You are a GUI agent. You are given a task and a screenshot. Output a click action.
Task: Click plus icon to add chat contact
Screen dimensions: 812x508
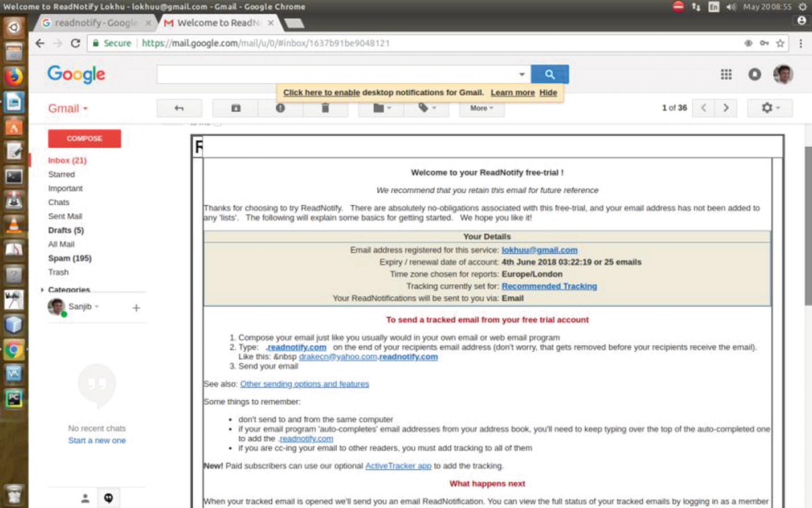pyautogui.click(x=136, y=308)
